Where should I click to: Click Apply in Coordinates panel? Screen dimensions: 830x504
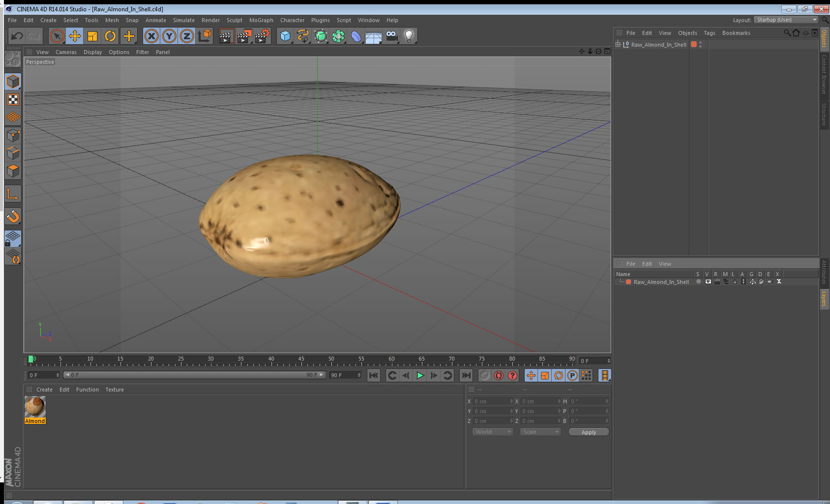pyautogui.click(x=589, y=432)
